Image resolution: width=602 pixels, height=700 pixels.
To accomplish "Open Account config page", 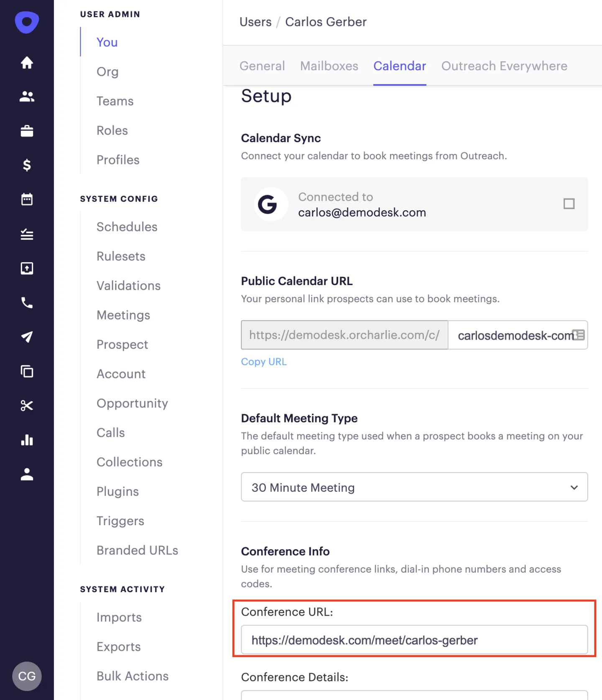I will point(121,374).
